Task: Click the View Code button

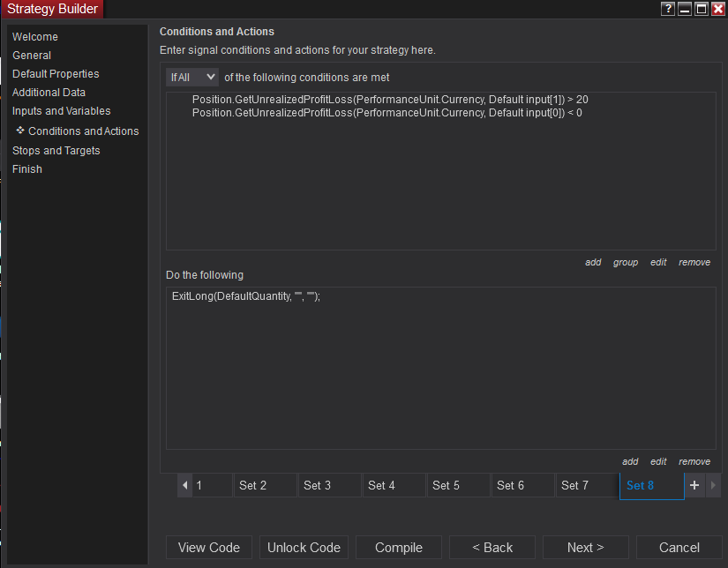Action: (209, 548)
